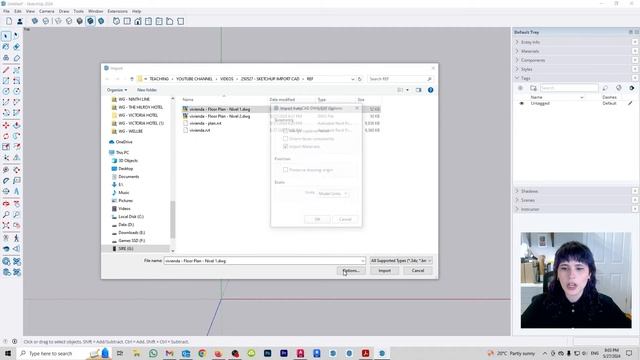
Task: Open the view options dropdown arrow
Action: [x=407, y=90]
